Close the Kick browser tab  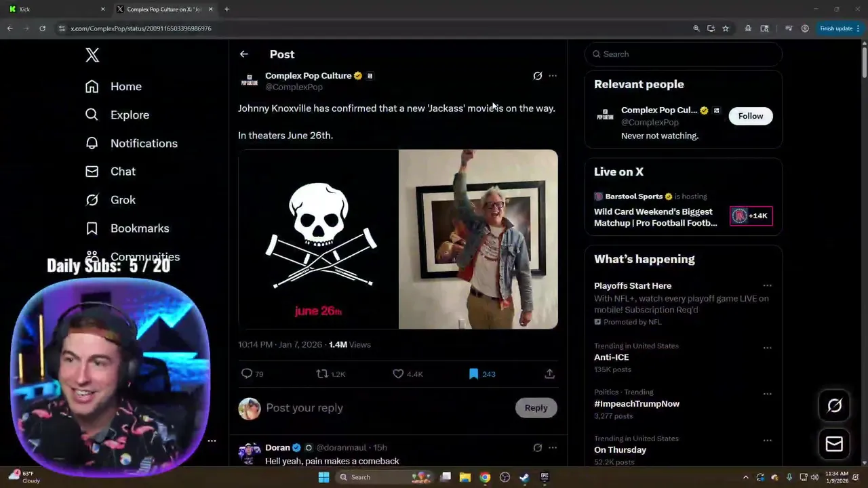pos(103,9)
